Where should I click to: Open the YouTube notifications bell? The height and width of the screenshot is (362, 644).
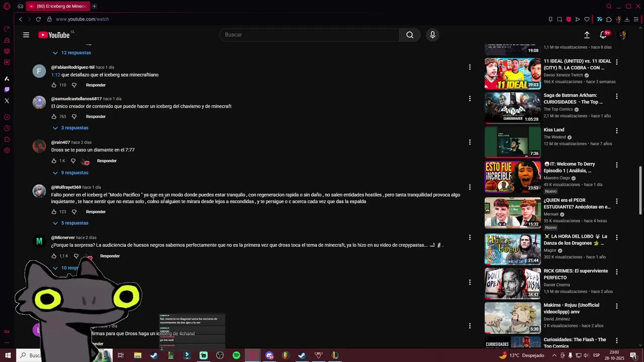click(603, 35)
